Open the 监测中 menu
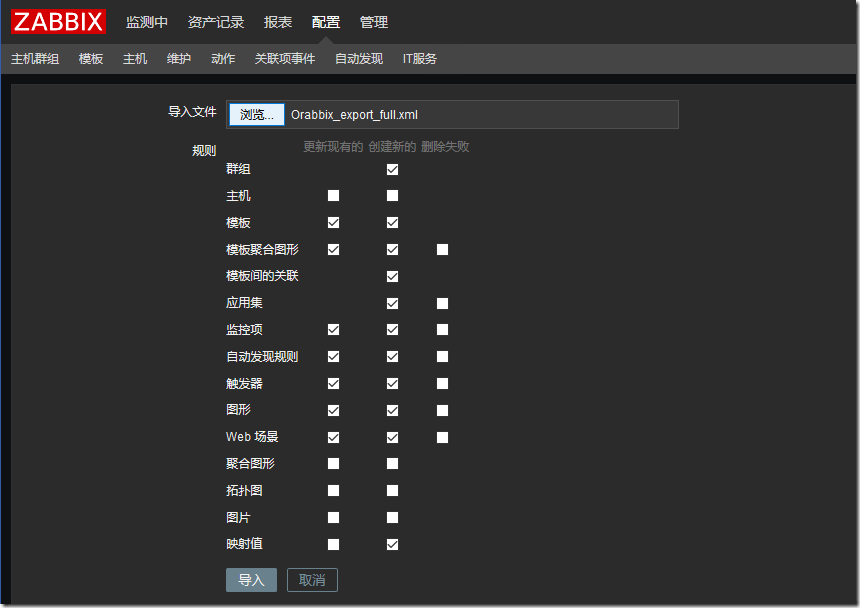The image size is (860, 608). (x=148, y=21)
